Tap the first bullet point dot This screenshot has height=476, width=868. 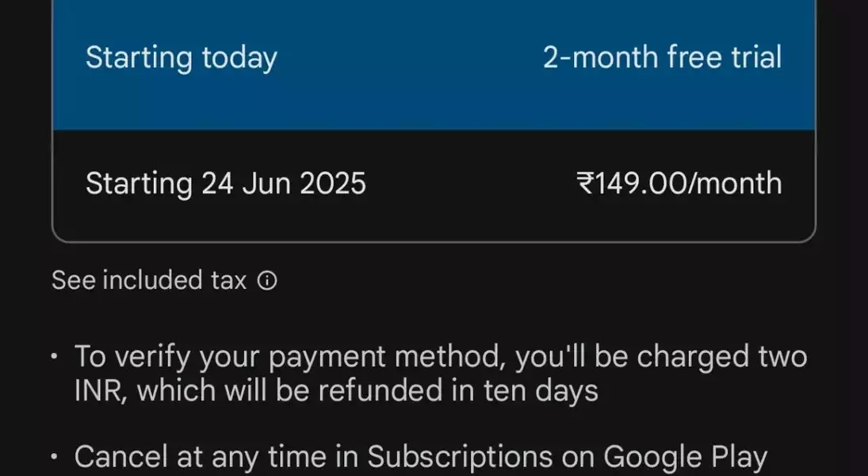(54, 356)
